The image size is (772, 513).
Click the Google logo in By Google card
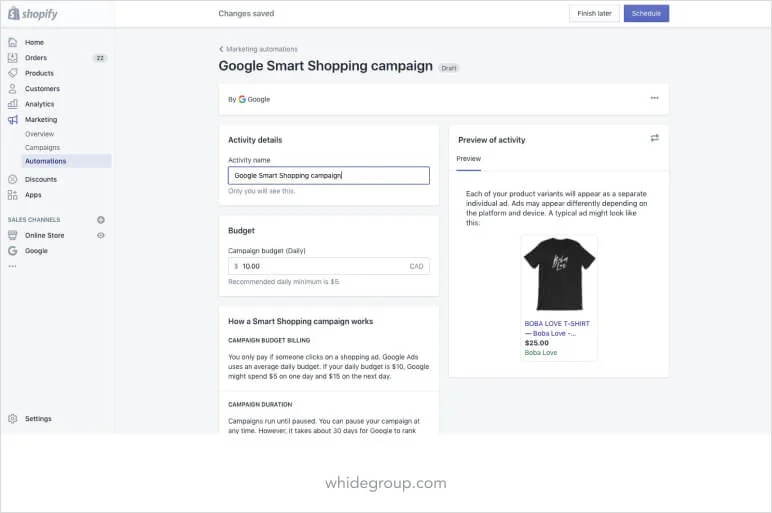pos(242,99)
